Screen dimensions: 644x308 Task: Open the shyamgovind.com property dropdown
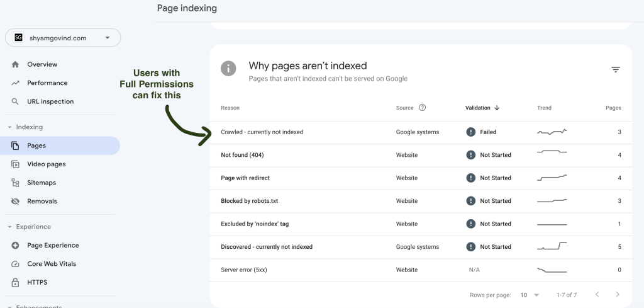tap(63, 38)
